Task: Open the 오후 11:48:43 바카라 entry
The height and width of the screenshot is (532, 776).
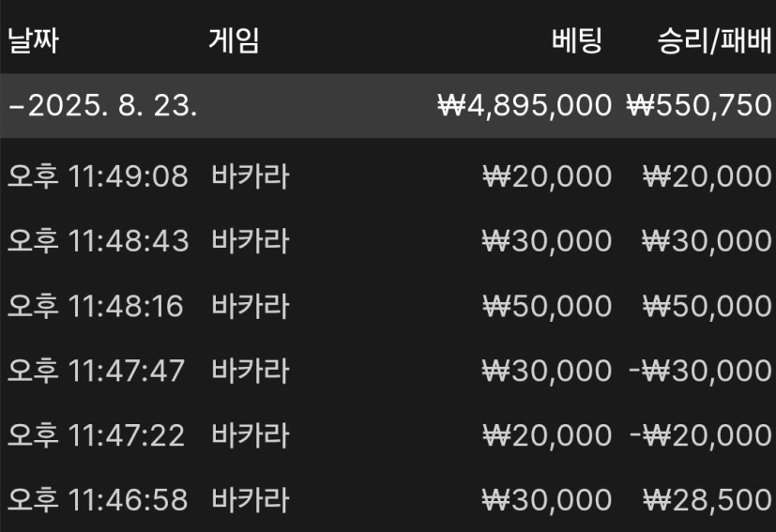Action: pyautogui.click(x=388, y=241)
